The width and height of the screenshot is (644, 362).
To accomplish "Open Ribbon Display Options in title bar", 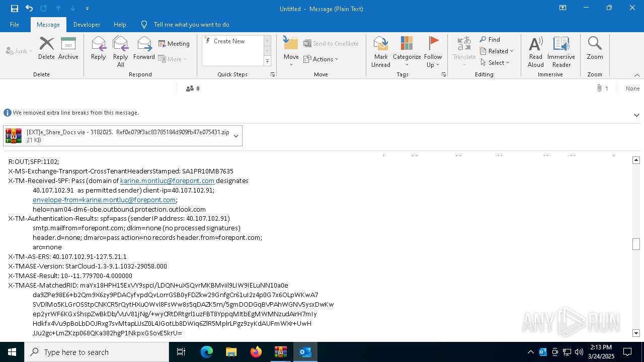I will (563, 8).
